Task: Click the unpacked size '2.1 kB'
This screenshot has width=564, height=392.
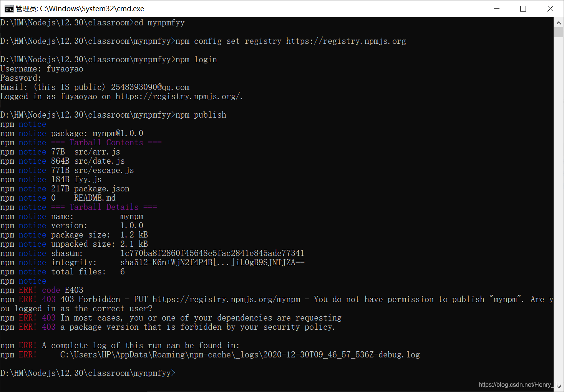Action: (134, 244)
